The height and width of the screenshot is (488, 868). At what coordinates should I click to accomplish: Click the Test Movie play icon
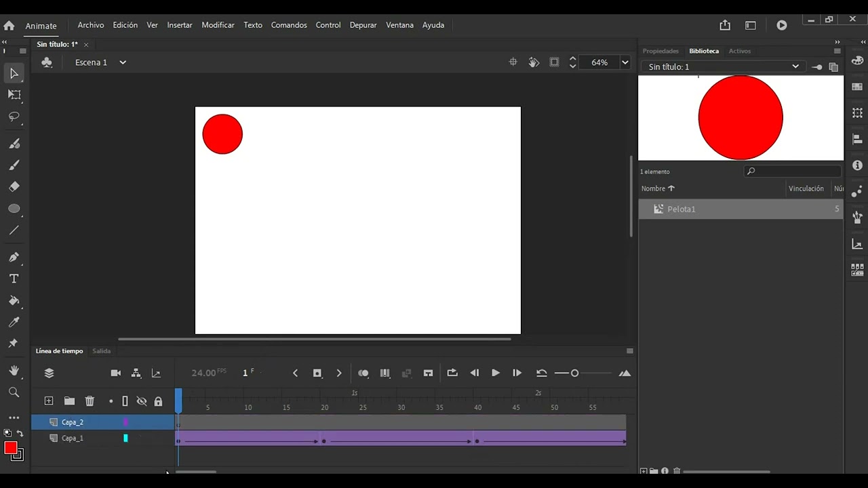[782, 25]
